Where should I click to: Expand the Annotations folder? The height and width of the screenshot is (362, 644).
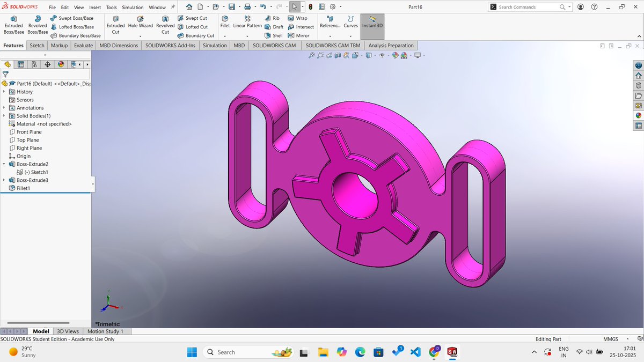pos(4,108)
